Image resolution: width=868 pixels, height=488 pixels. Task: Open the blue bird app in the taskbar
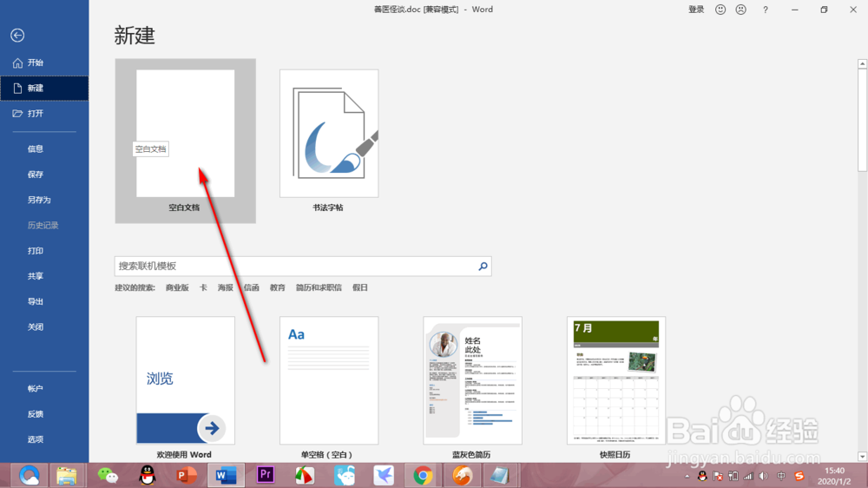(384, 475)
